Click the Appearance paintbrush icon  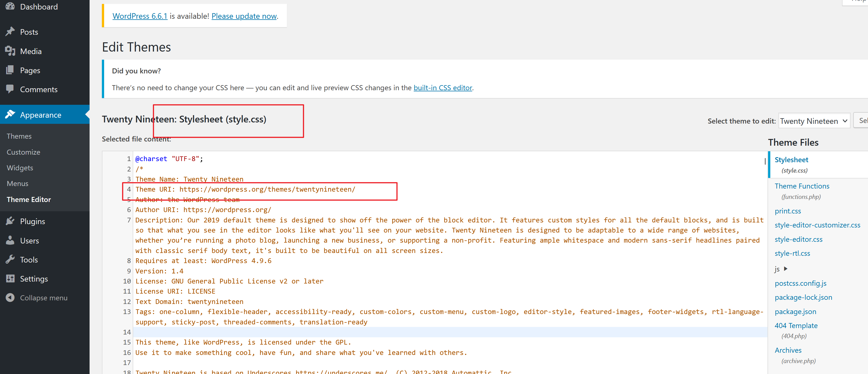(10, 114)
